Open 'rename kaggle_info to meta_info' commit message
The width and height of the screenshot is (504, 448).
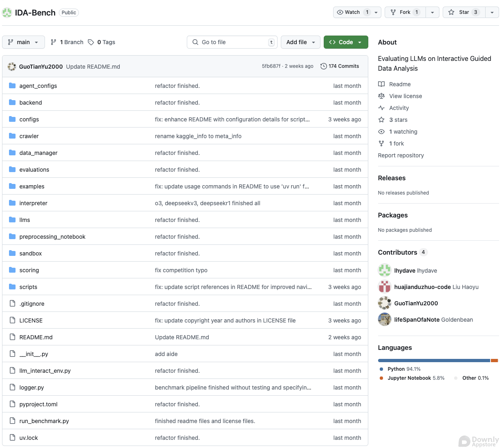click(x=198, y=136)
